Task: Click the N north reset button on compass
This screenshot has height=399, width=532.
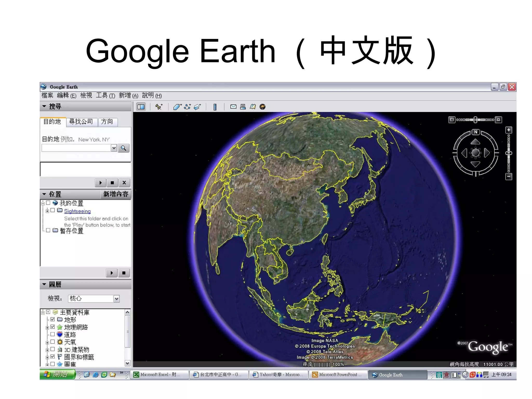Action: point(475,132)
